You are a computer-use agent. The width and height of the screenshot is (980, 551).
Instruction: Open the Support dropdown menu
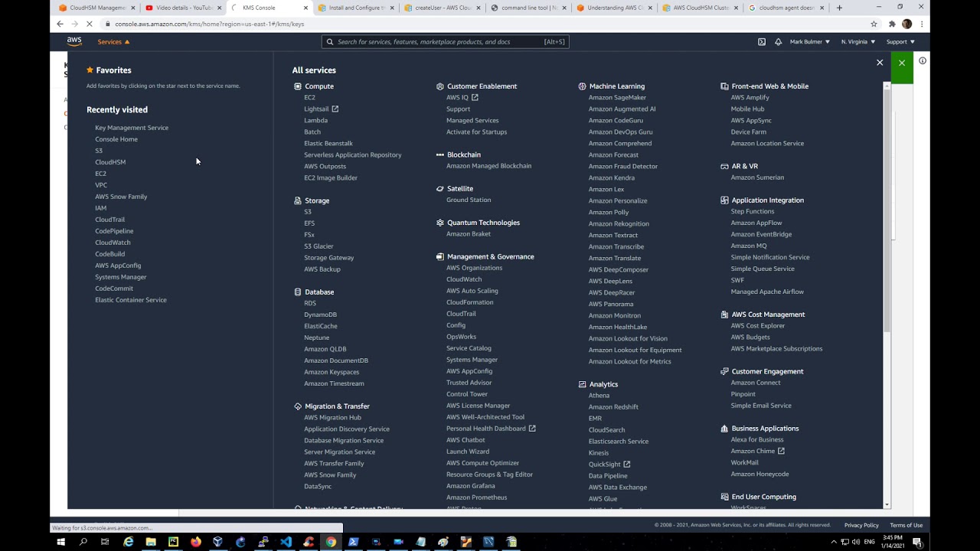pos(900,42)
